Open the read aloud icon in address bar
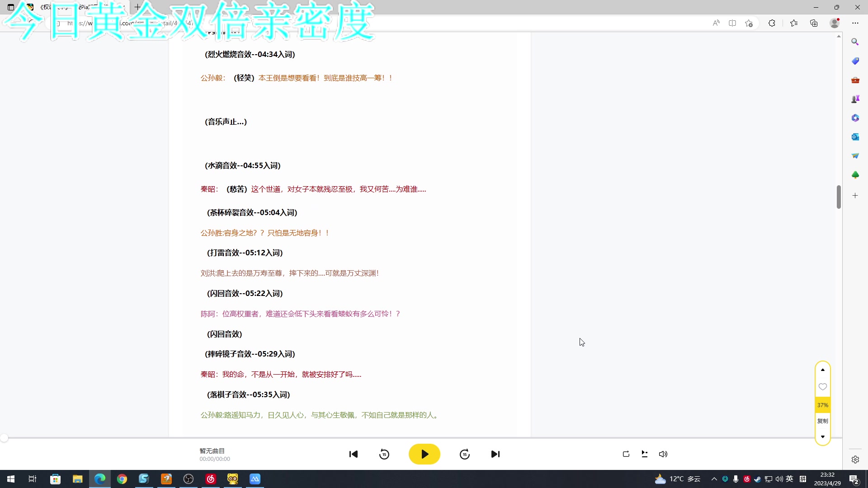 click(716, 23)
